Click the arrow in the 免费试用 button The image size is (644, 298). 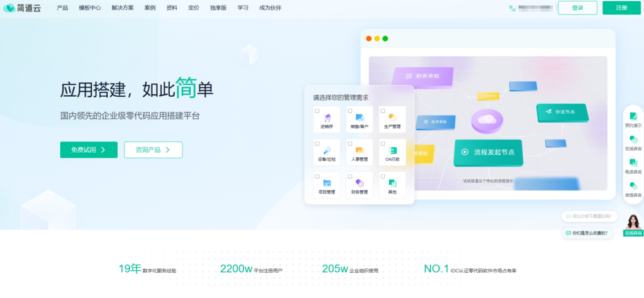click(x=103, y=150)
